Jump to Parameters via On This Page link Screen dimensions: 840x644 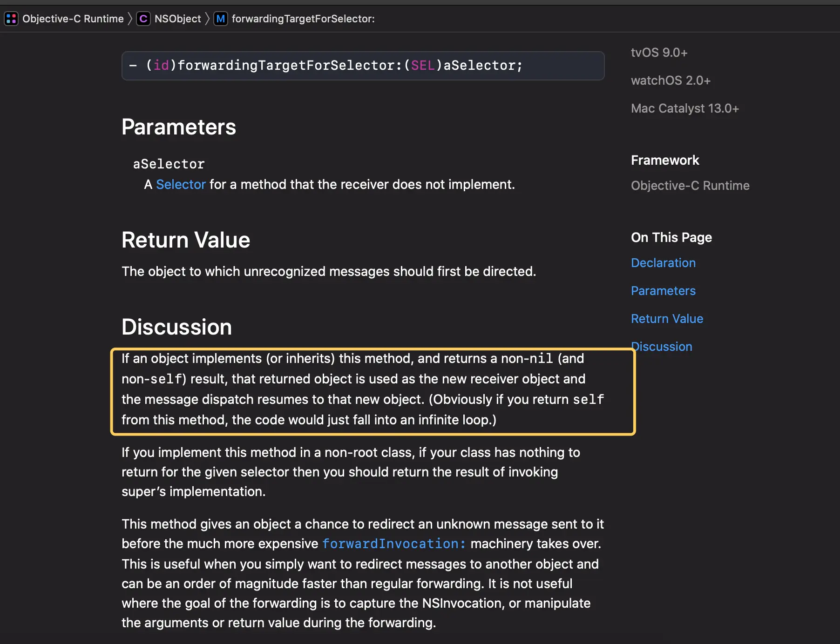click(x=663, y=291)
